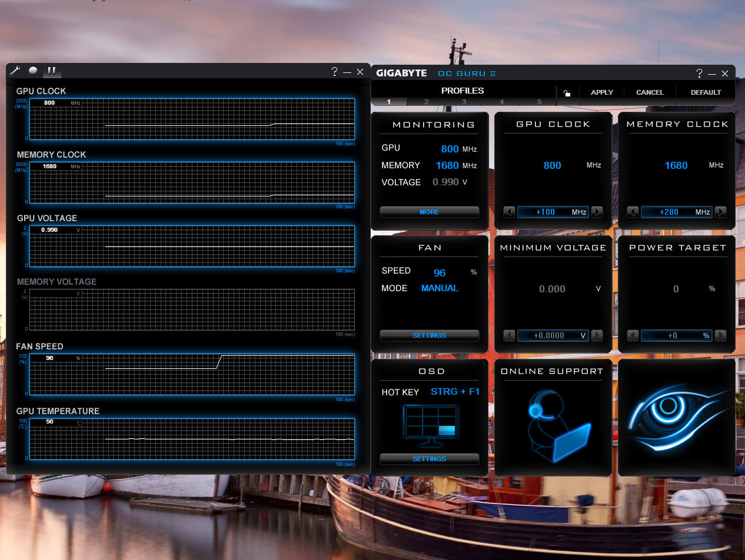Viewport: 745px width, 560px height.
Task: Decrease power target with left arrow
Action: coord(633,335)
